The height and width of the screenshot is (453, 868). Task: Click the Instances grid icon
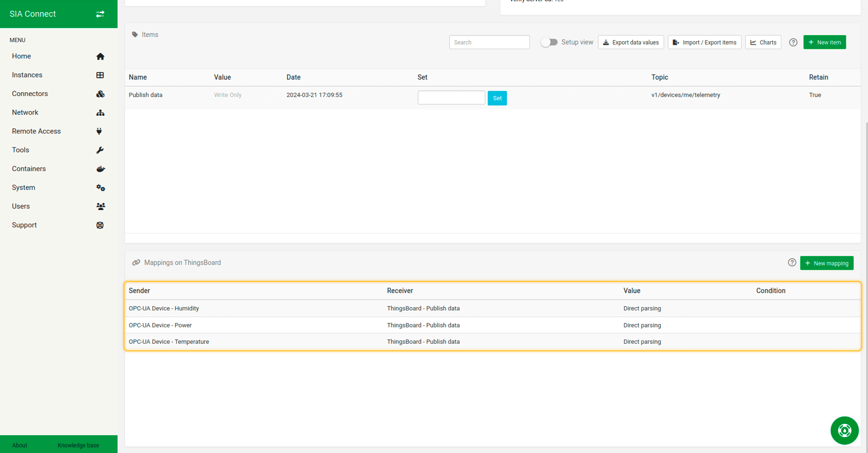coord(100,75)
